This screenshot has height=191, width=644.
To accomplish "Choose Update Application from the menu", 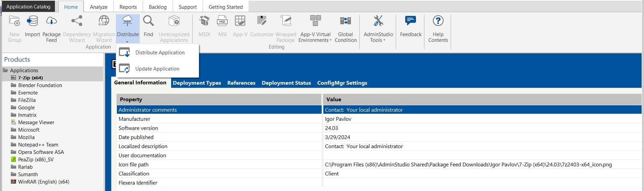I will [157, 69].
